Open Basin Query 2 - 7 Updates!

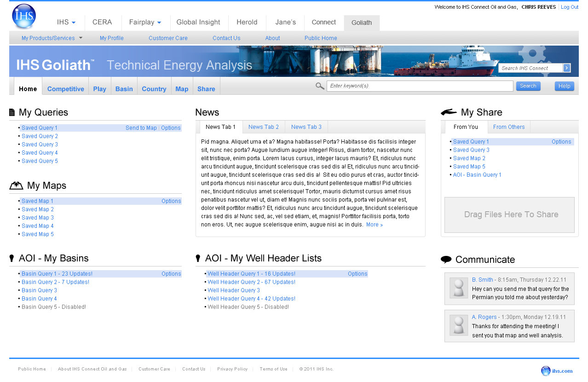point(56,282)
